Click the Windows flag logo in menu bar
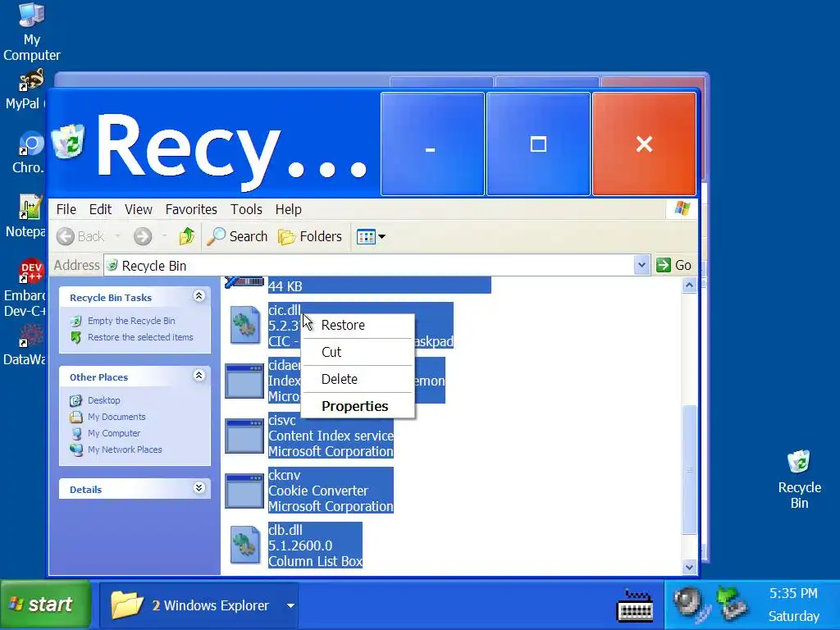The image size is (840, 630). (682, 208)
